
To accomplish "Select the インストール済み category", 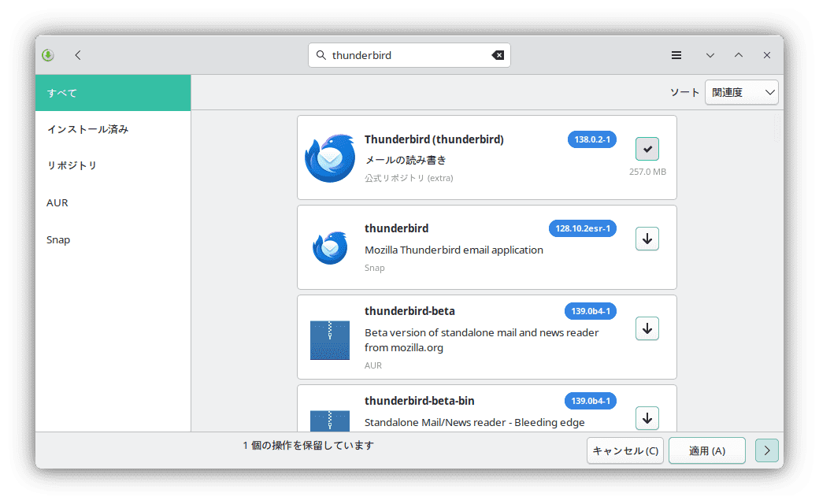I will point(113,129).
